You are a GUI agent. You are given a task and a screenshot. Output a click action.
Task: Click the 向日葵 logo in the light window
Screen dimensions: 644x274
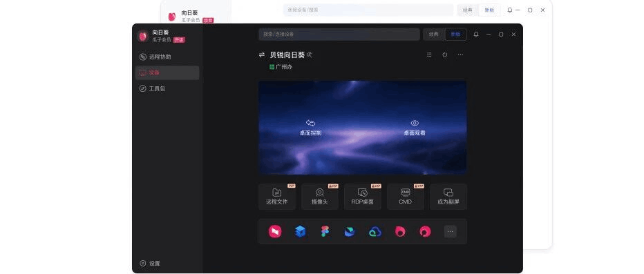pos(171,17)
